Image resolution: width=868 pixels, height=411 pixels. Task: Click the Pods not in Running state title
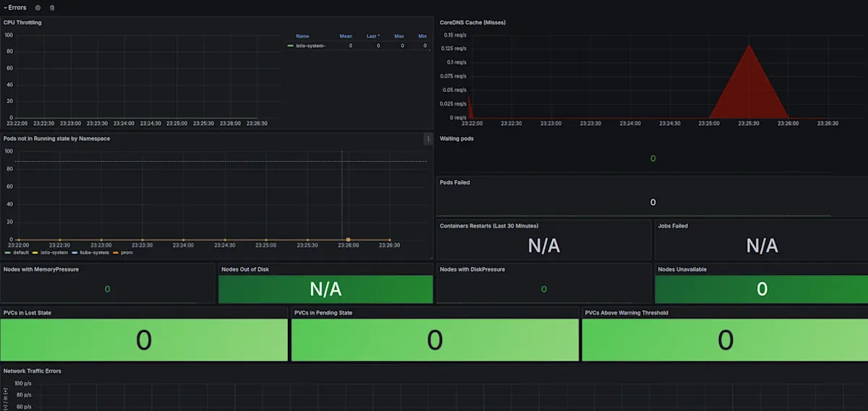pyautogui.click(x=56, y=138)
